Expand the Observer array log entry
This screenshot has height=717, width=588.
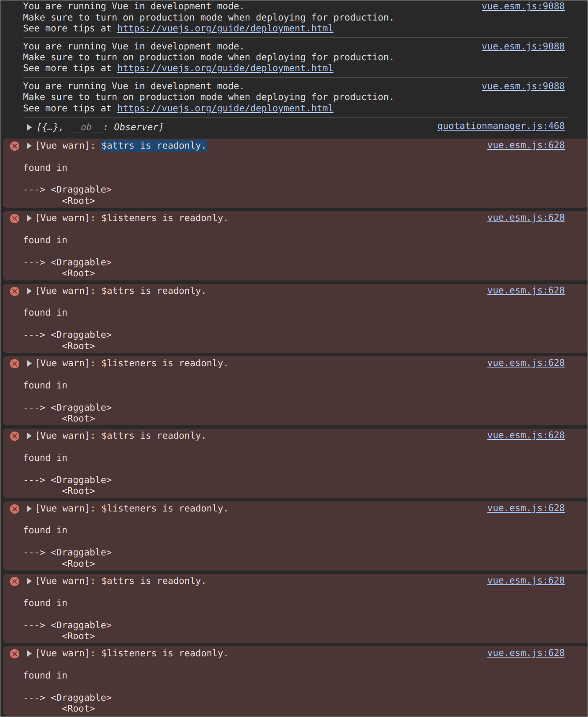click(29, 127)
